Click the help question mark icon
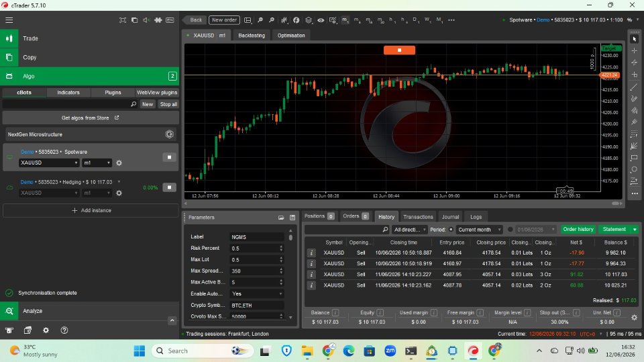Screen dimensions: 644x362 64,330
